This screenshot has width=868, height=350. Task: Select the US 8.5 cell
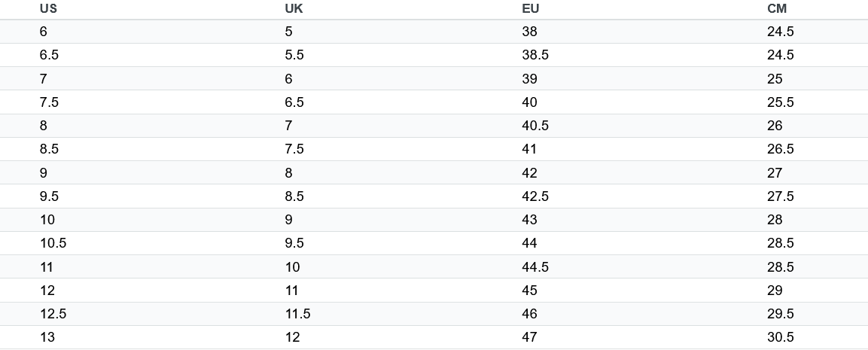click(x=49, y=149)
